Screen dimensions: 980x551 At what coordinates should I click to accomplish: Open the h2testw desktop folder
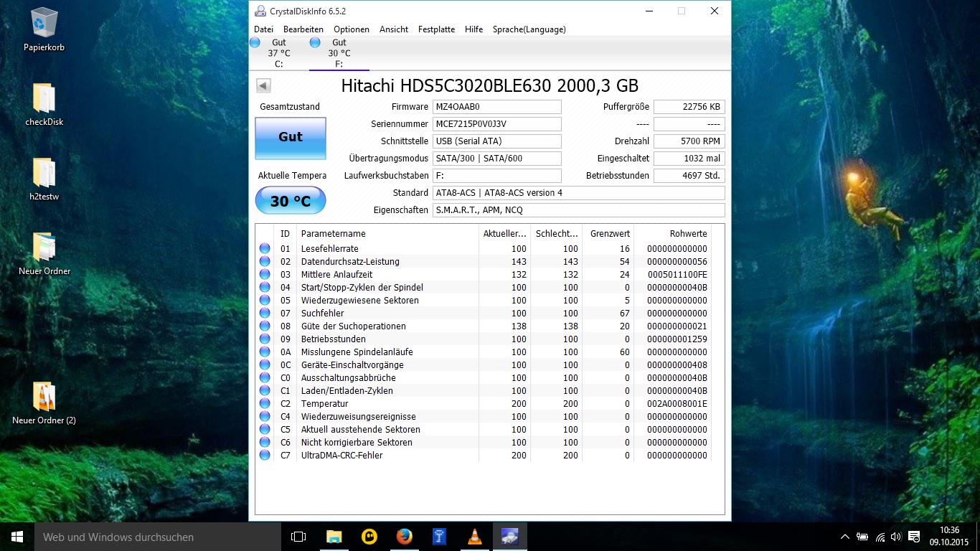pyautogui.click(x=44, y=179)
